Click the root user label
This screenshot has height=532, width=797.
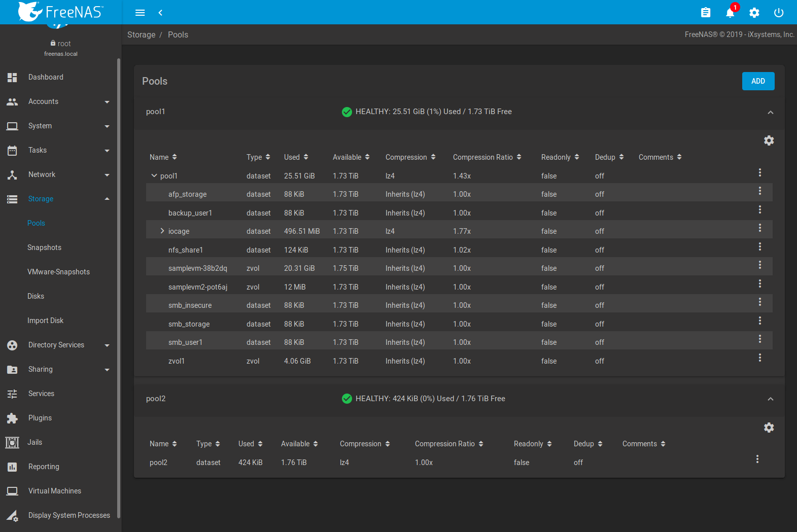point(61,44)
